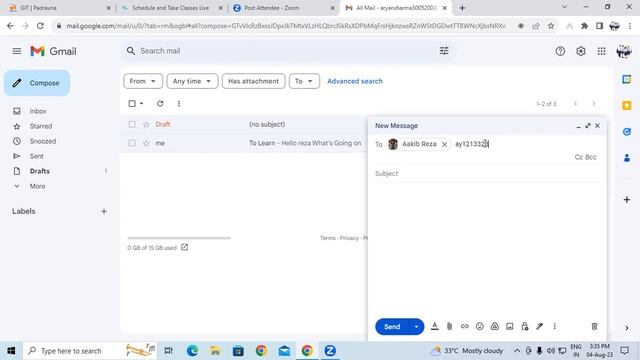Image resolution: width=640 pixels, height=360 pixels.
Task: Star the Draft message
Action: [x=146, y=124]
